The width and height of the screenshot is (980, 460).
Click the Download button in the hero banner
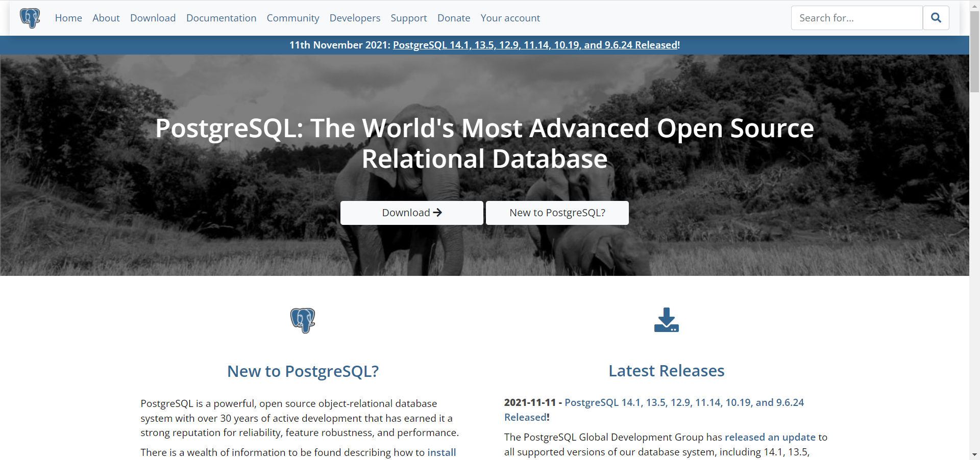(411, 213)
